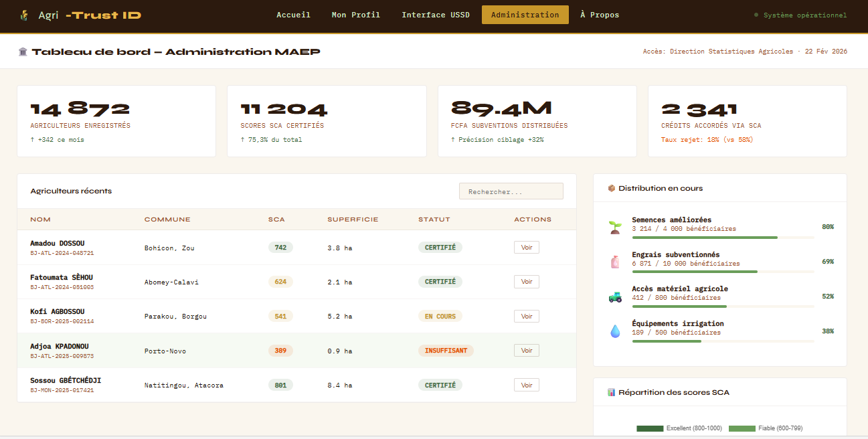Click the Semences améliorées progress bar
This screenshot has width=868, height=439.
click(723, 238)
